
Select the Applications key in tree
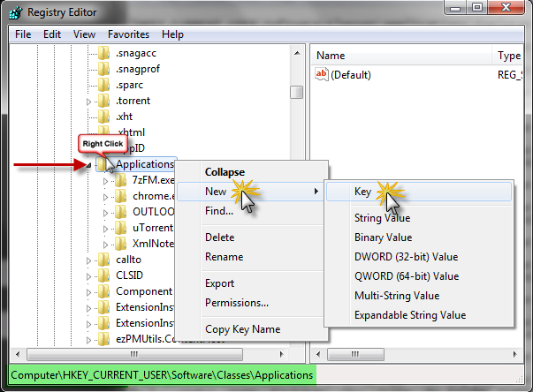pos(144,164)
